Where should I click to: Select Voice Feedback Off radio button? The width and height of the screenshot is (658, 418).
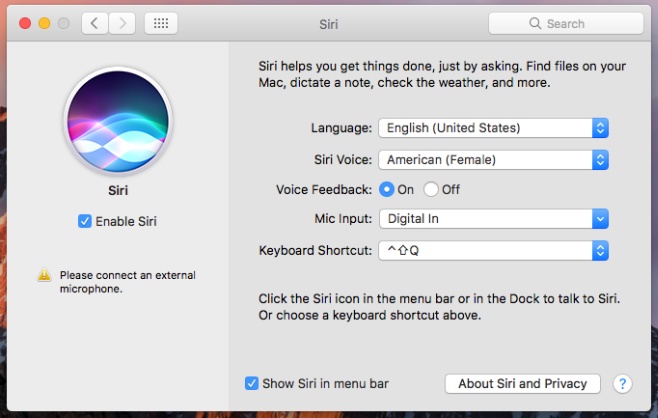[x=431, y=190]
